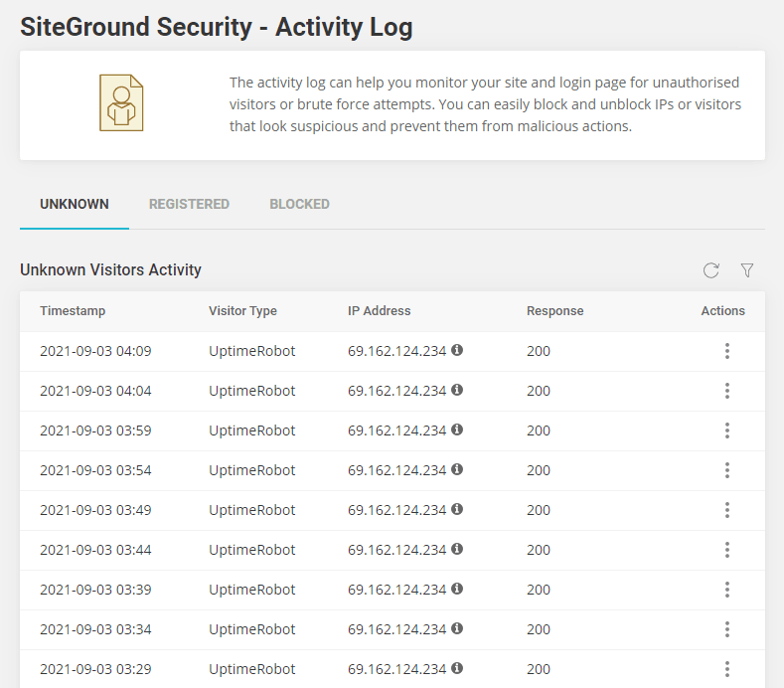The height and width of the screenshot is (688, 784).
Task: Open actions menu for the 03:29 entry
Action: (727, 669)
